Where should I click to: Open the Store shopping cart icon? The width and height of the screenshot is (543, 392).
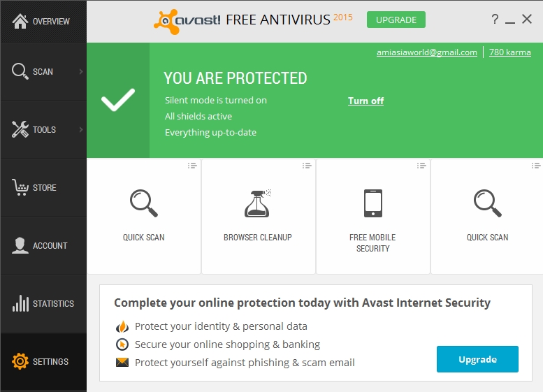(x=20, y=187)
